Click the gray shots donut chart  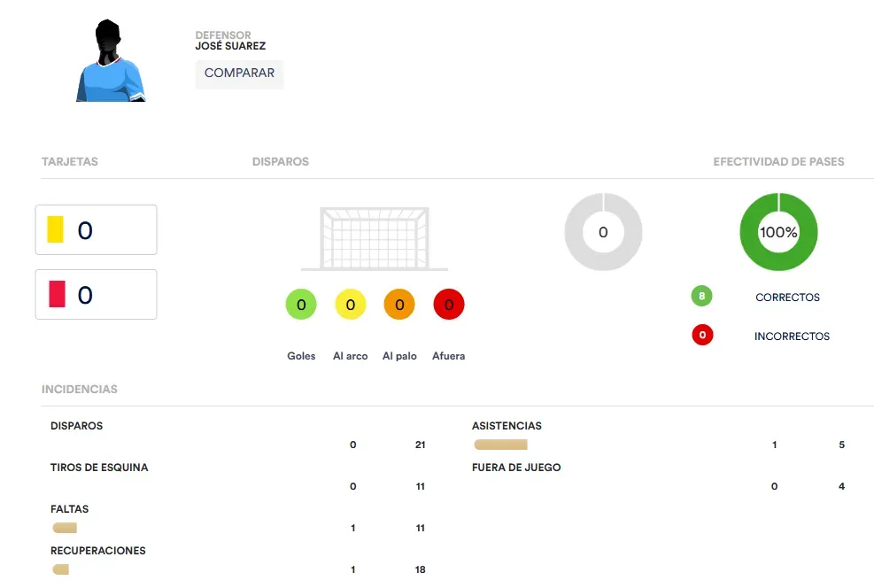603,232
